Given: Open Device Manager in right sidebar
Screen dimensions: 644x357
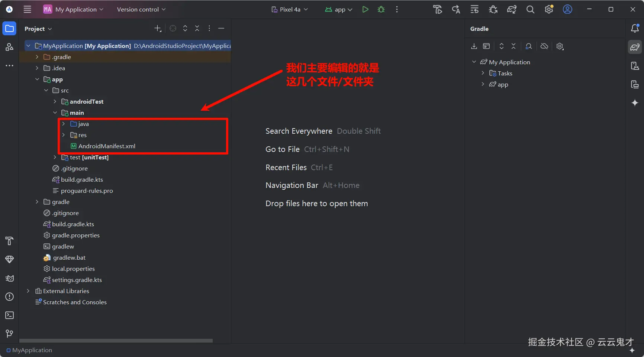Looking at the screenshot, I should pyautogui.click(x=635, y=66).
